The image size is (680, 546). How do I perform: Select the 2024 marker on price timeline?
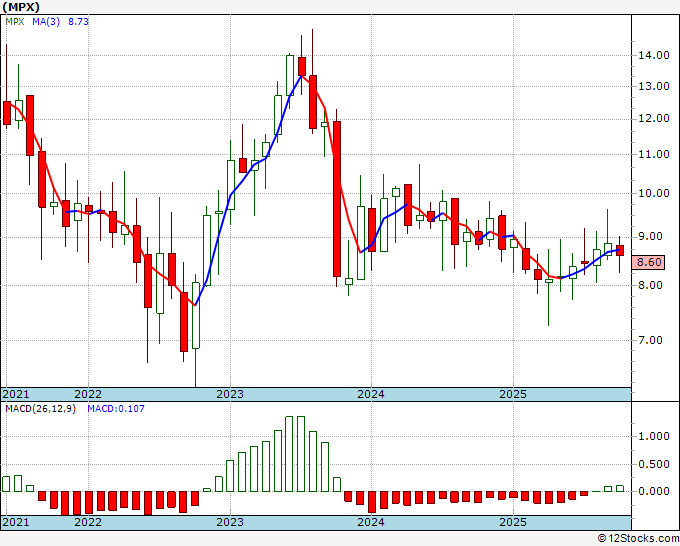(371, 394)
